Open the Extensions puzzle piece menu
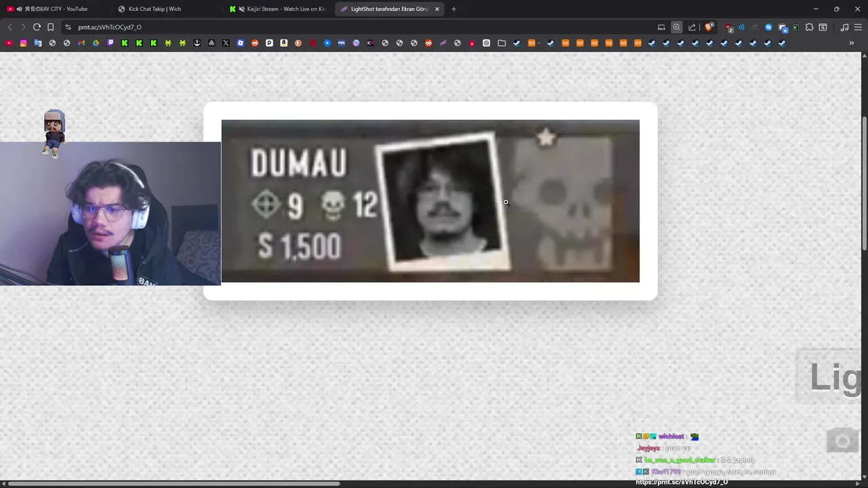The height and width of the screenshot is (488, 868). [809, 27]
